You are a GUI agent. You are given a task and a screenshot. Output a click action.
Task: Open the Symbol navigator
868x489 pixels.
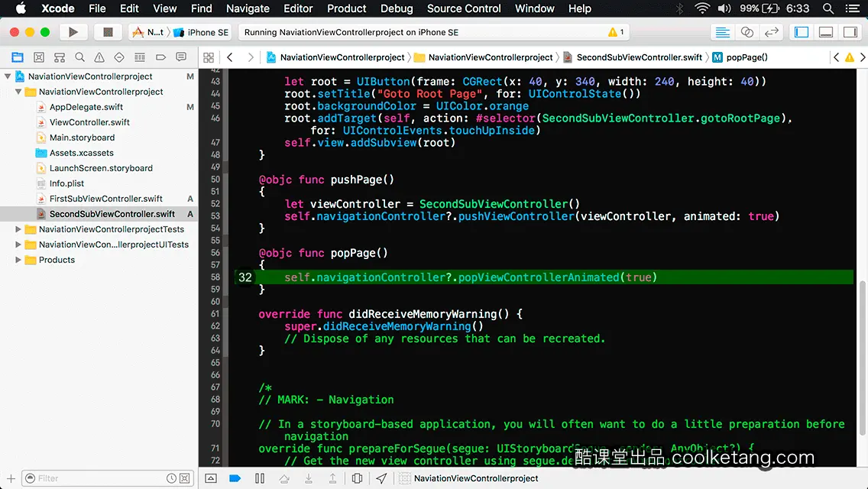[60, 57]
